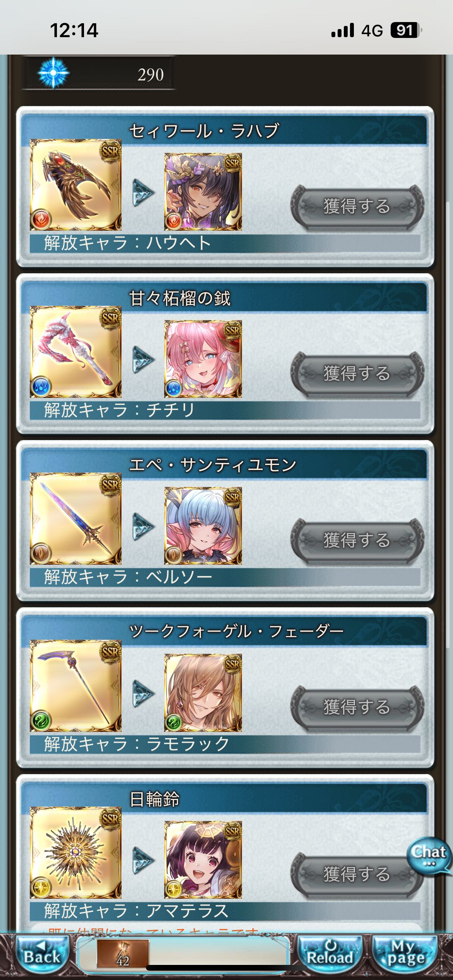The image size is (453, 980).
Task: Tap the blue crystal currency icon
Action: tap(53, 73)
